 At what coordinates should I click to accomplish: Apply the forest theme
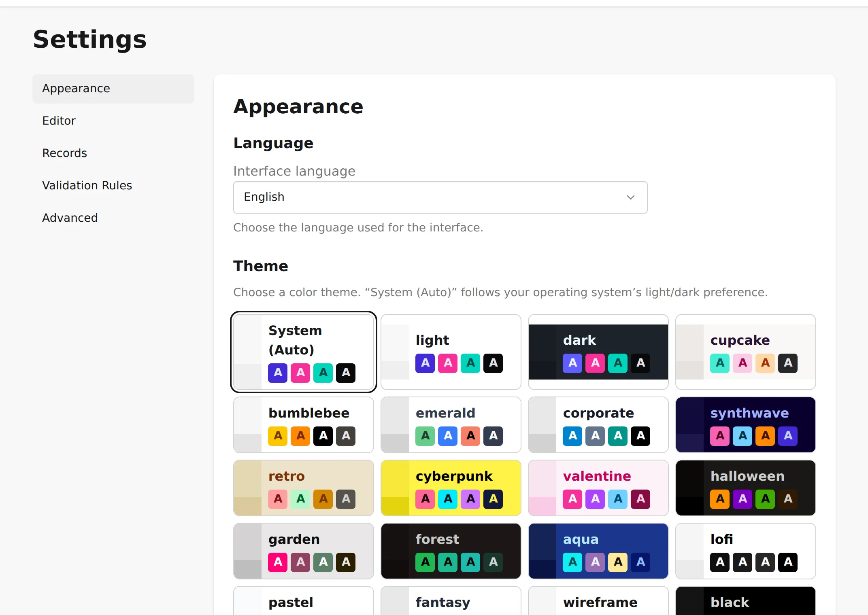click(451, 551)
